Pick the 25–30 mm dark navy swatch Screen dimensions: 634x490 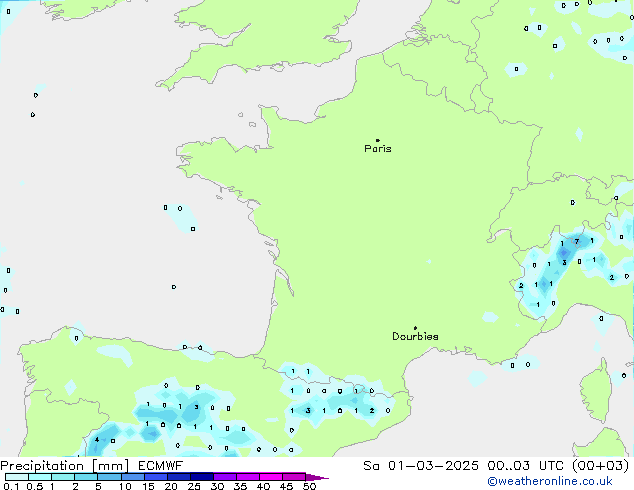coord(201,477)
